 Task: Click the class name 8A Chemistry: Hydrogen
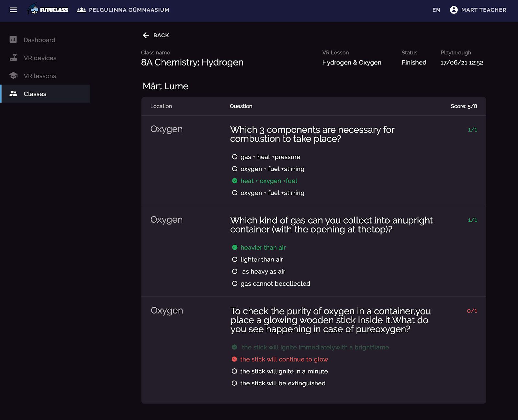coord(192,62)
